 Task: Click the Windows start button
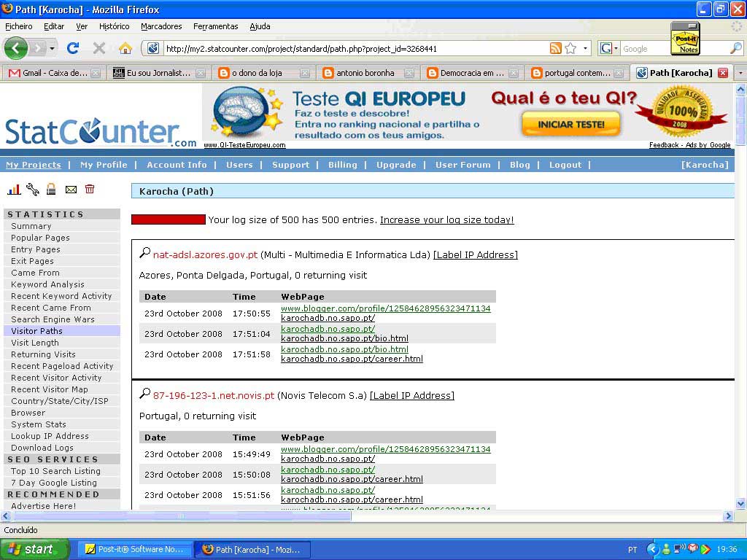[34, 550]
